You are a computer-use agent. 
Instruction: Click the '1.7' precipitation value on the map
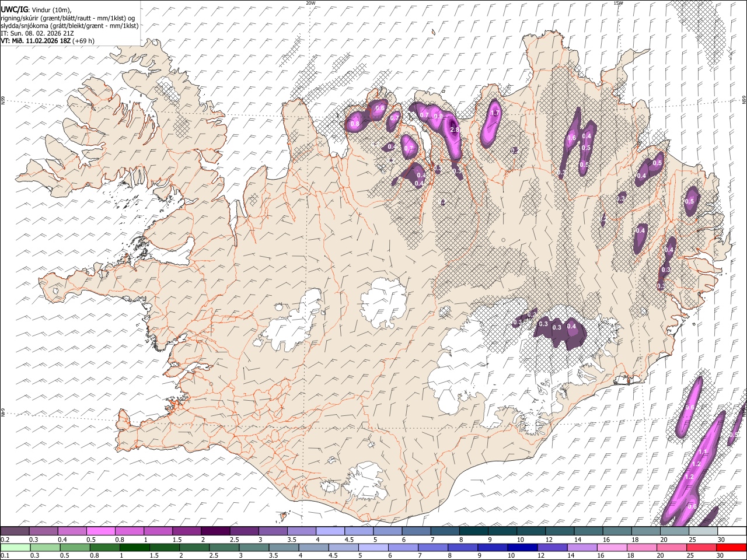click(495, 113)
